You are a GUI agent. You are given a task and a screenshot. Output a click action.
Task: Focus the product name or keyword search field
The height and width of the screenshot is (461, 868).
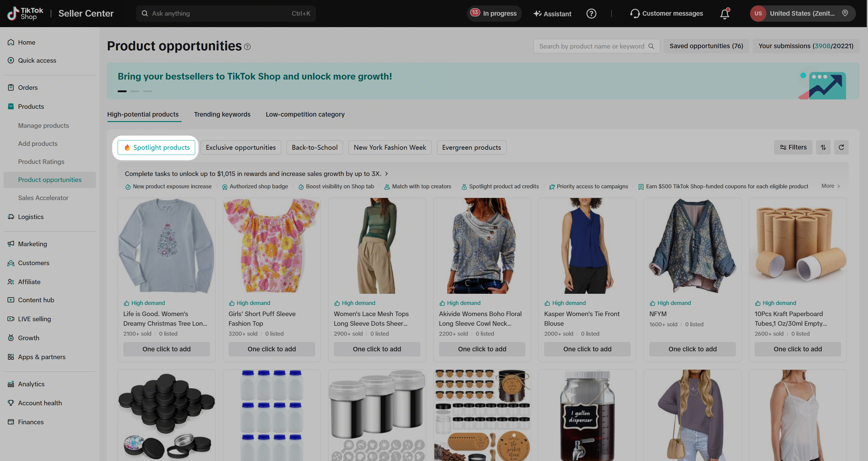(x=597, y=46)
